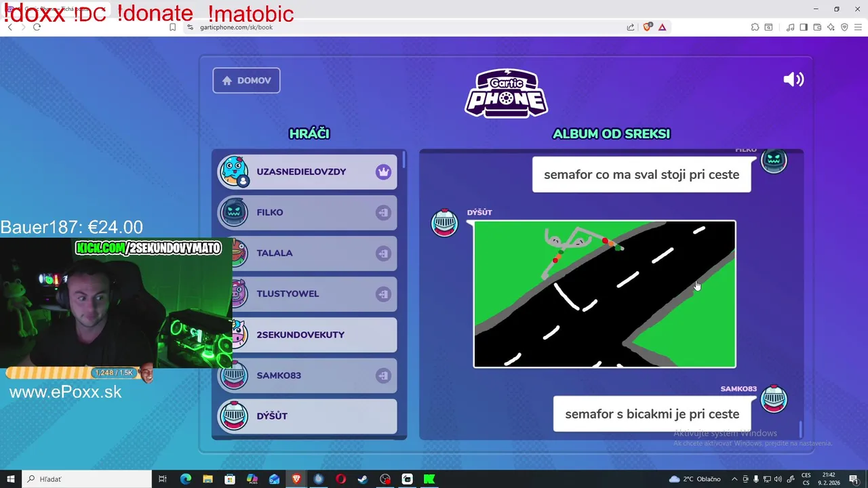The image size is (868, 488).
Task: Click the ALBUM OD SREKSI heading
Action: pyautogui.click(x=611, y=134)
